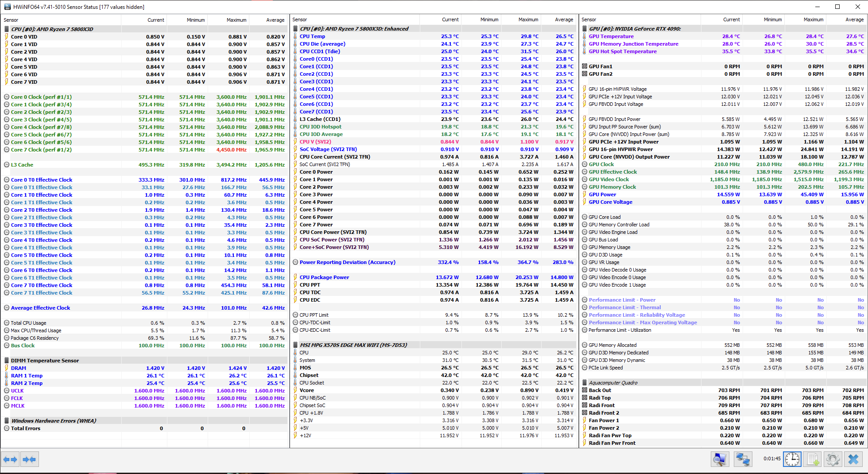Select the Windows Hardware Errors (WHEA) header

click(145, 421)
